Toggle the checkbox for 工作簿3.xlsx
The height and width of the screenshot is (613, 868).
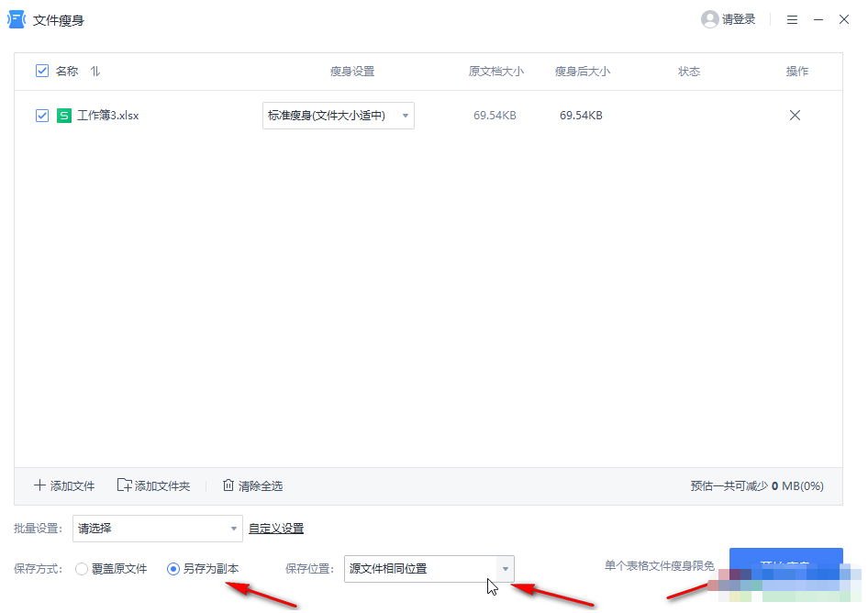[x=41, y=115]
